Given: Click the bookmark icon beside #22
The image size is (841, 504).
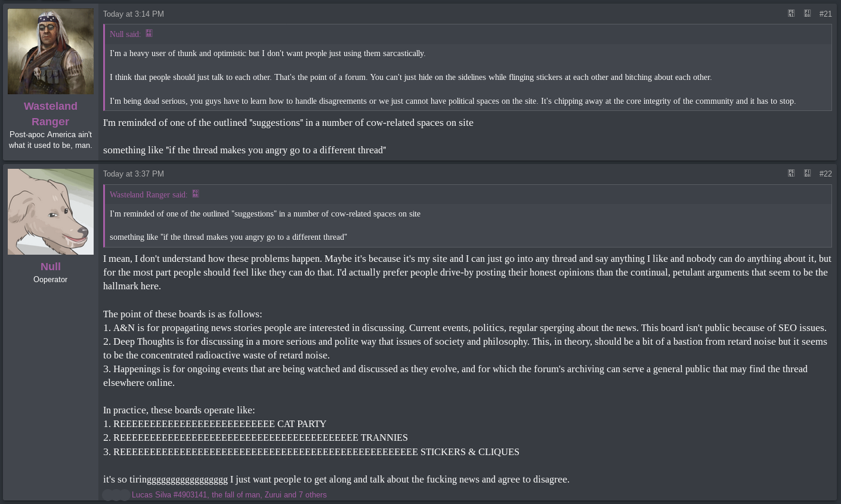Looking at the screenshot, I should click(808, 173).
